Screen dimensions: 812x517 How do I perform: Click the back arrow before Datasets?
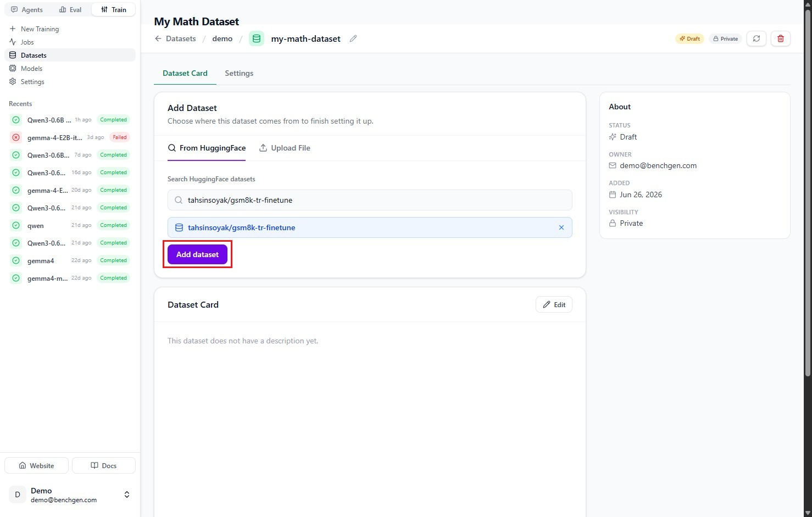pyautogui.click(x=158, y=38)
